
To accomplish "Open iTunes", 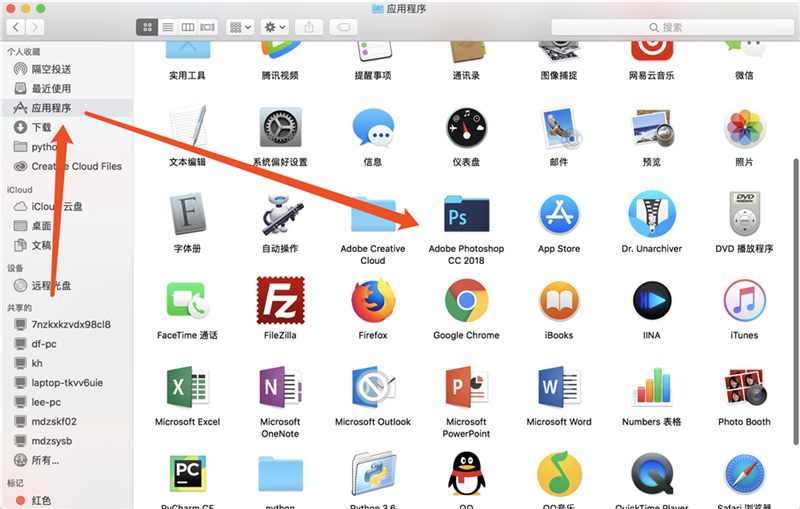I will [744, 301].
